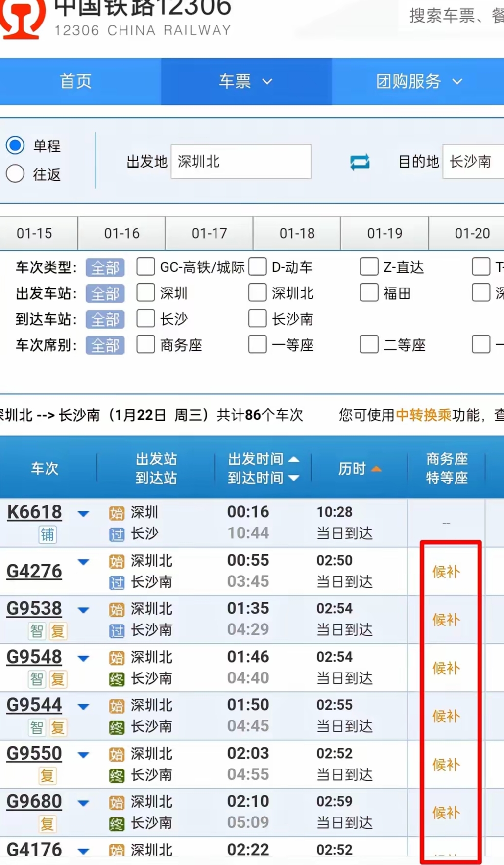This screenshot has height=865, width=504.
Task: Click the 始 origin icon beside 深圳 for K6618
Action: (x=117, y=513)
